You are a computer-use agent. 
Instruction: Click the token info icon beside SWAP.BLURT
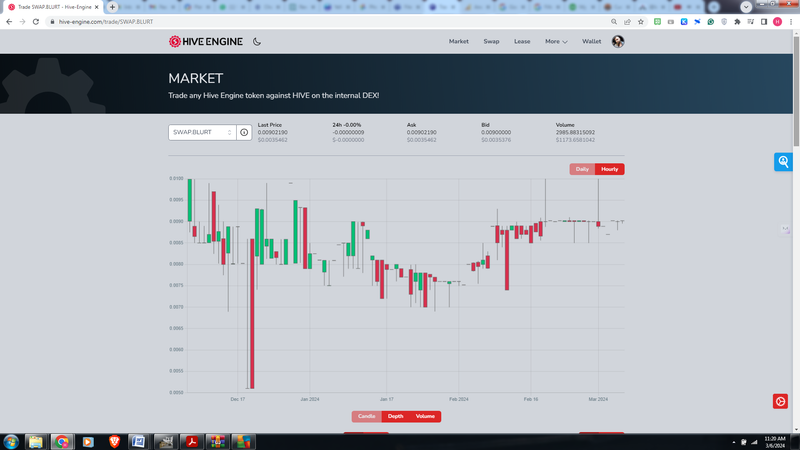244,132
